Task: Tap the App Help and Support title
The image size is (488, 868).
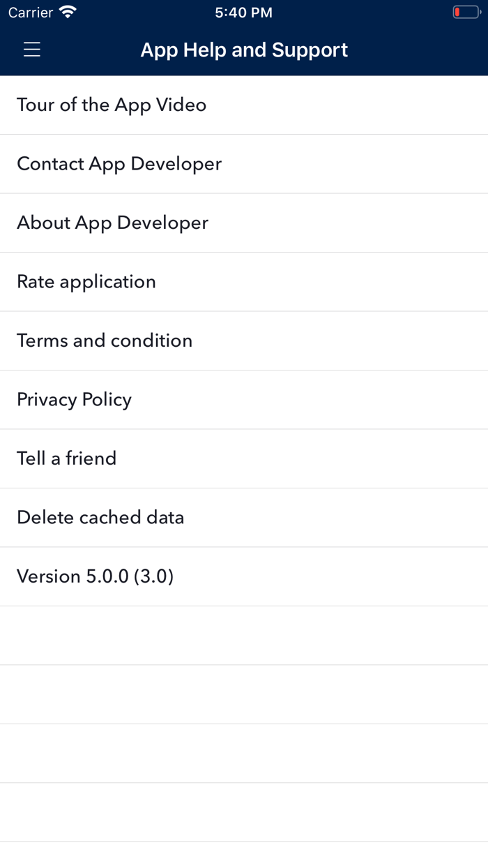Action: click(244, 50)
